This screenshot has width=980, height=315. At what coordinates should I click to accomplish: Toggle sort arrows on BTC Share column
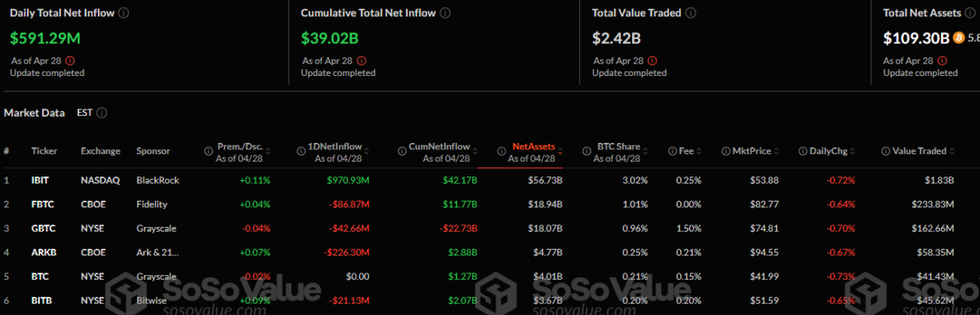coord(645,151)
